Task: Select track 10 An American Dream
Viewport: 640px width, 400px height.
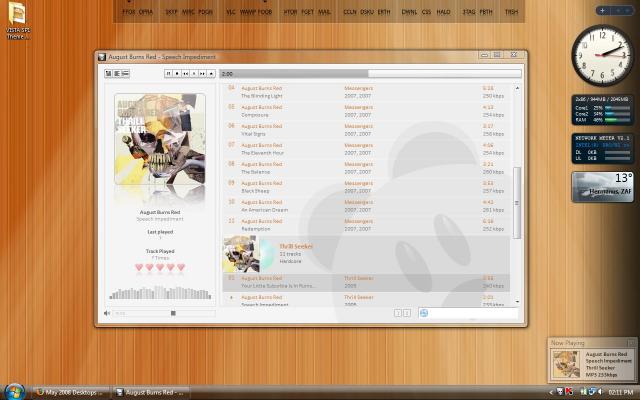Action: 366,206
